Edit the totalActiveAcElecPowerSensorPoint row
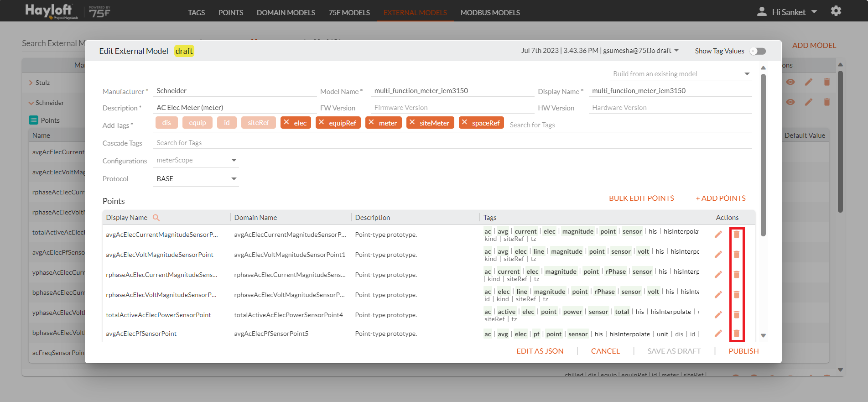 [718, 315]
